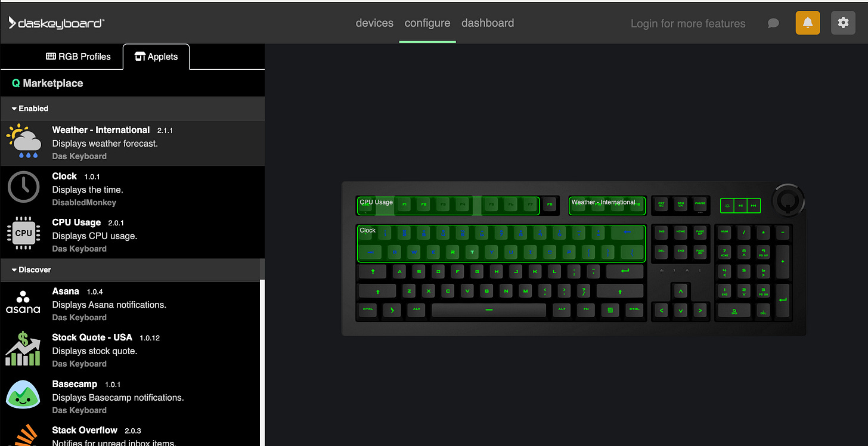This screenshot has width=868, height=446.
Task: Select the Z key on the keyboard
Action: pos(409,291)
